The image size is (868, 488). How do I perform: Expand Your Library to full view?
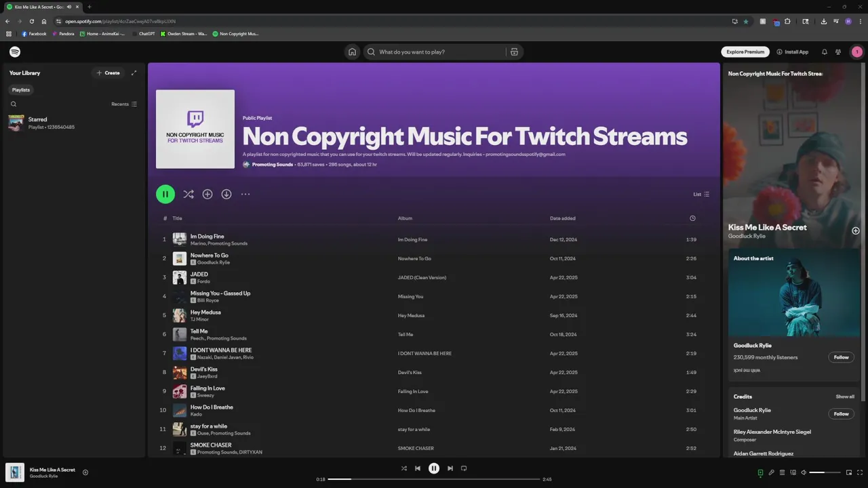tap(134, 73)
